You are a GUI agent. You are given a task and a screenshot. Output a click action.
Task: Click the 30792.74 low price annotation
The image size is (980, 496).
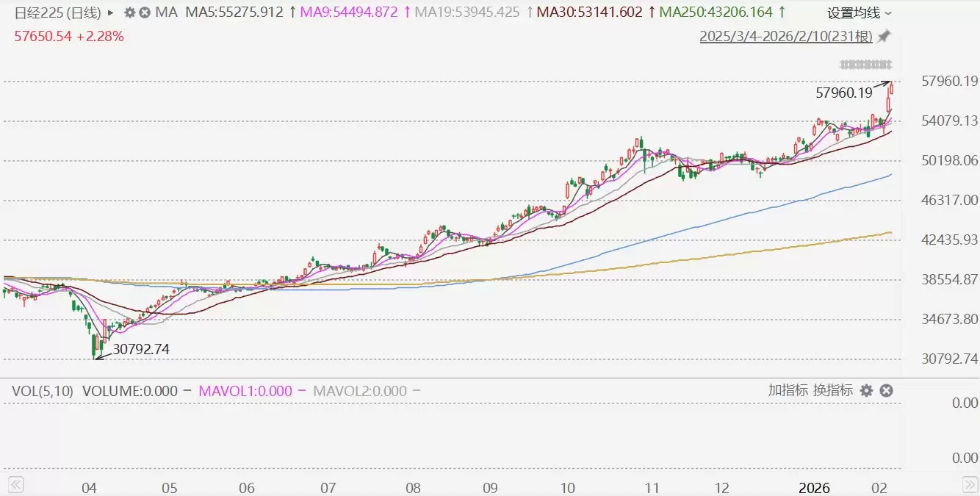pos(141,350)
